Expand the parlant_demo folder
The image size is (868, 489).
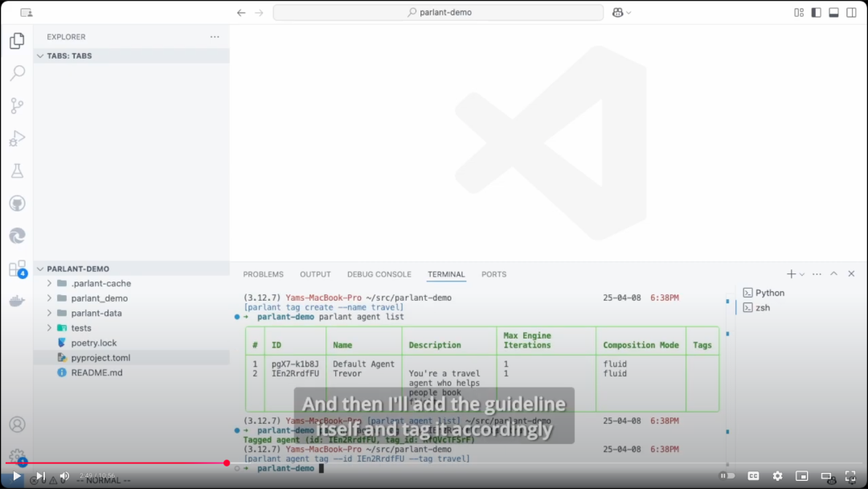[x=49, y=298]
